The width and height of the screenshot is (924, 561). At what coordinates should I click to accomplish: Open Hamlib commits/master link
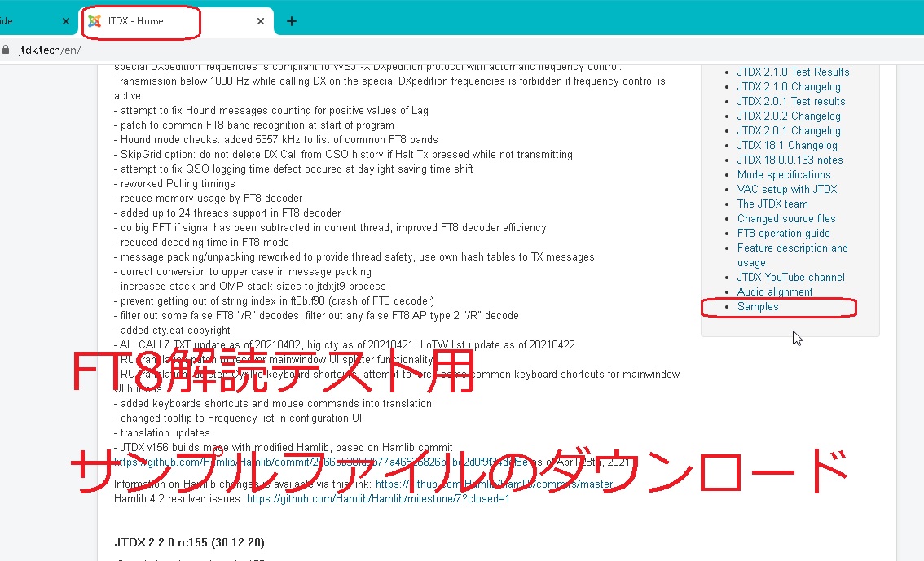pos(494,484)
